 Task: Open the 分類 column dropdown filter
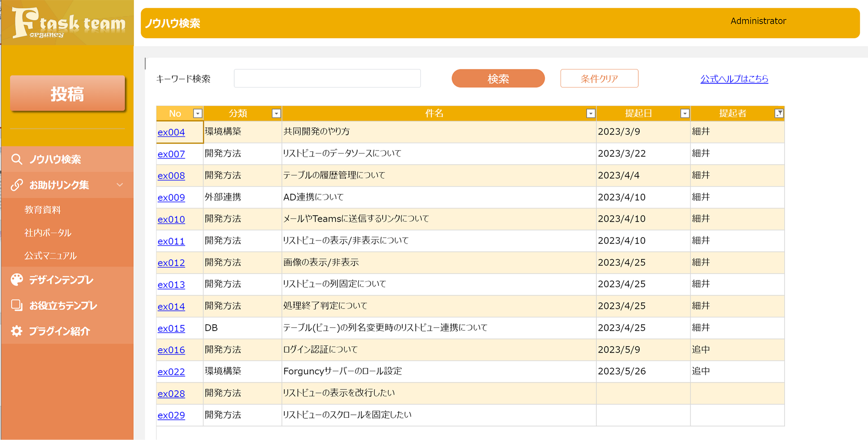pos(276,113)
